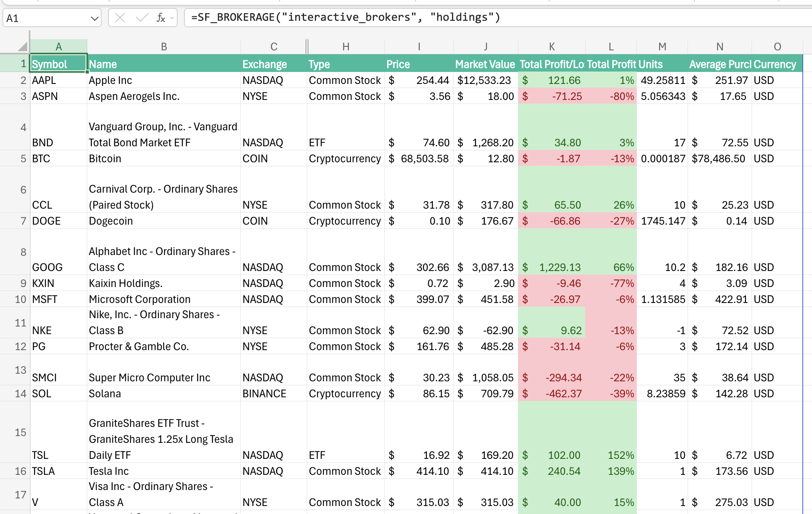Click the DOGE symbol cell
The height and width of the screenshot is (514, 812).
click(59, 221)
